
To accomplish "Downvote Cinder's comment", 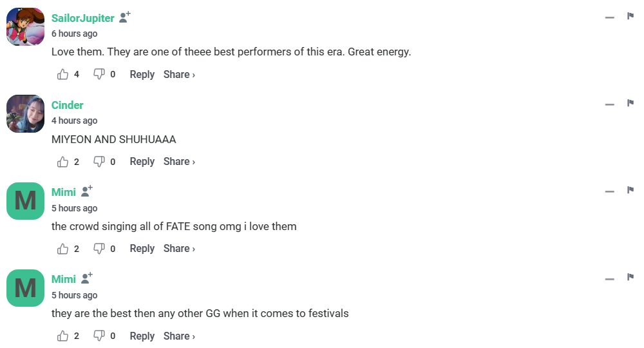I will 99,162.
